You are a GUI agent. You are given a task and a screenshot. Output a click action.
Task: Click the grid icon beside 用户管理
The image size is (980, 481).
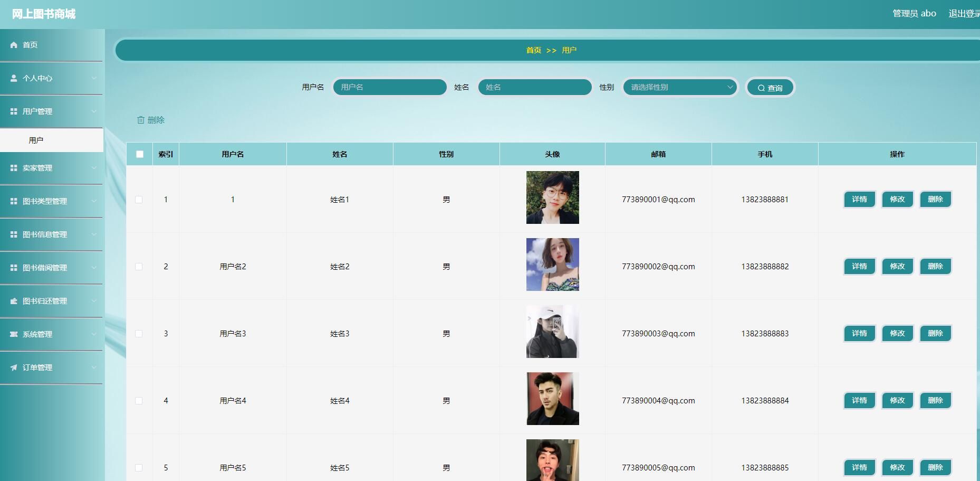(x=14, y=111)
